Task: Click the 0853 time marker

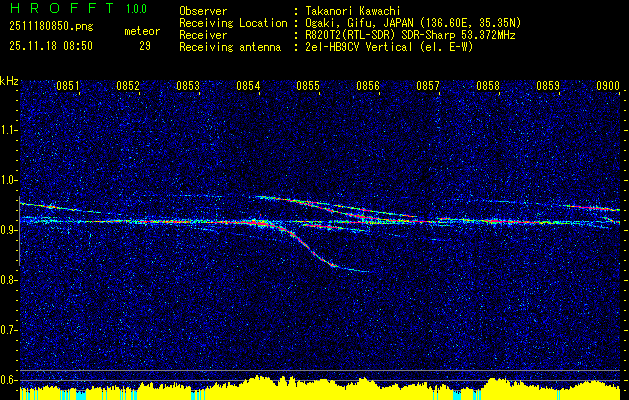Action: point(188,86)
